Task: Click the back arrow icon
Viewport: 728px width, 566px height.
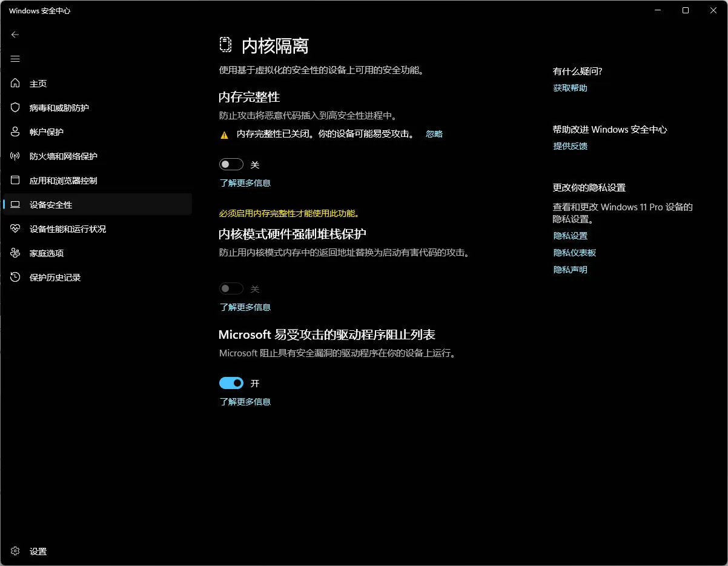Action: click(15, 35)
